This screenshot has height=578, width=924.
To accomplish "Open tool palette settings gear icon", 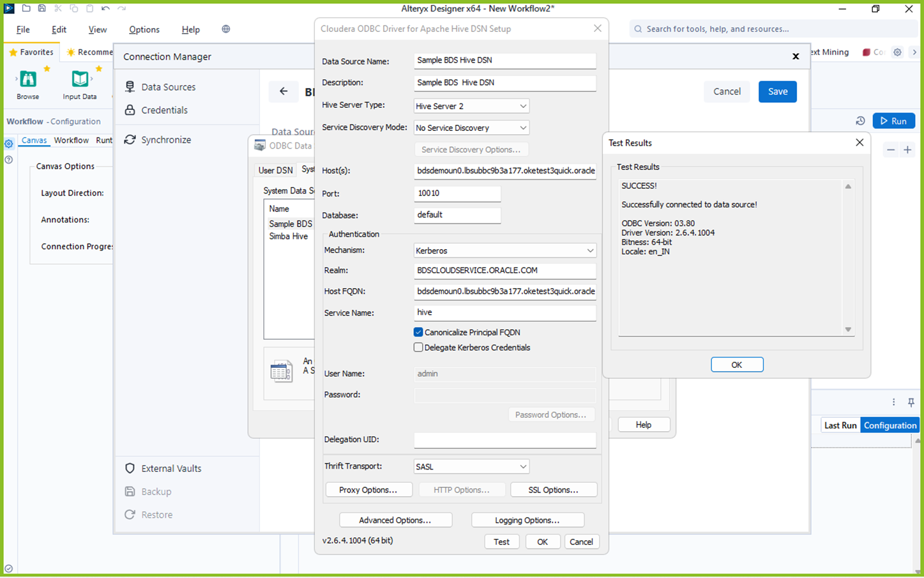I will [897, 52].
